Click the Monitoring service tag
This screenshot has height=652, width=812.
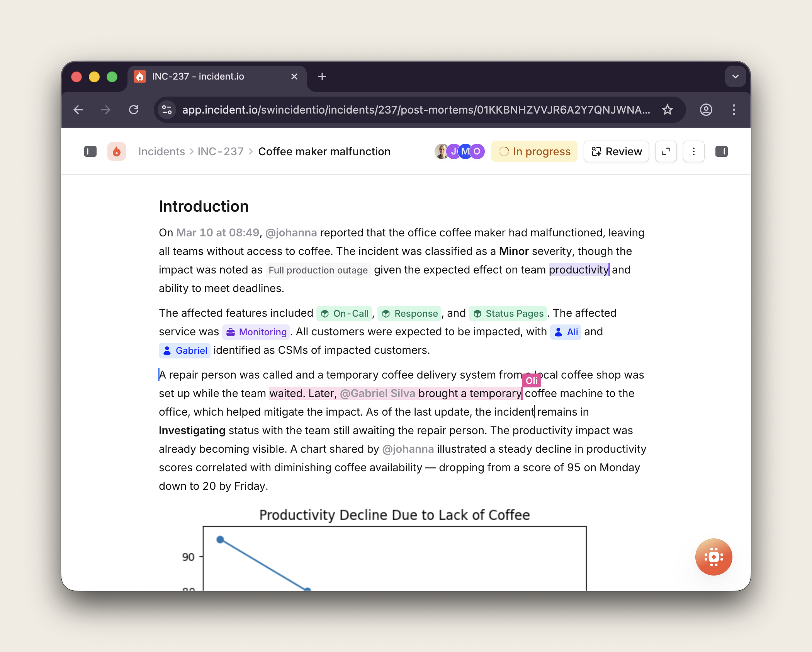coord(257,332)
